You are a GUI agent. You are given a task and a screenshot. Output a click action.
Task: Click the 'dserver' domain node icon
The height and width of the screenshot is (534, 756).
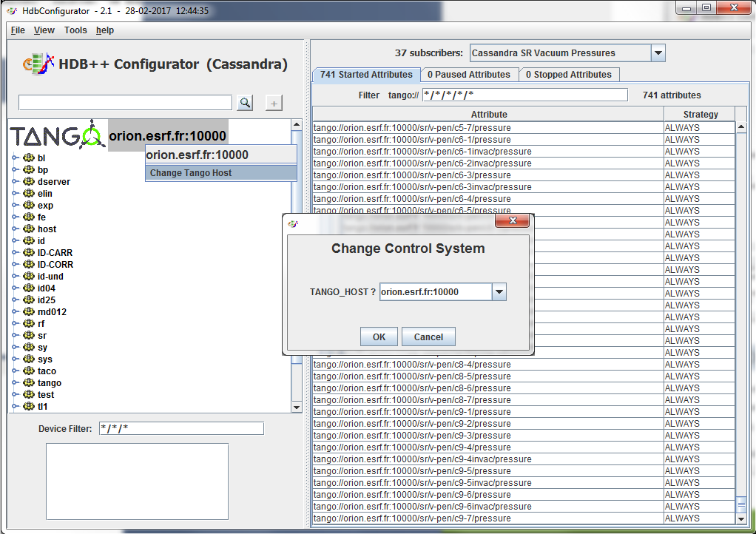29,182
